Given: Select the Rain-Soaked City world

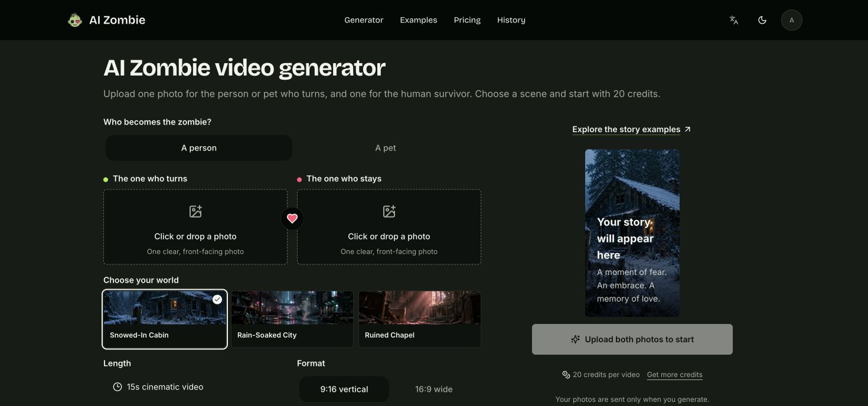Looking at the screenshot, I should (292, 319).
